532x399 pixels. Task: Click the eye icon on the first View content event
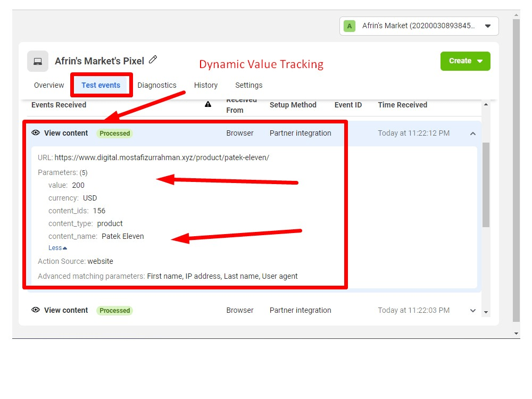35,133
